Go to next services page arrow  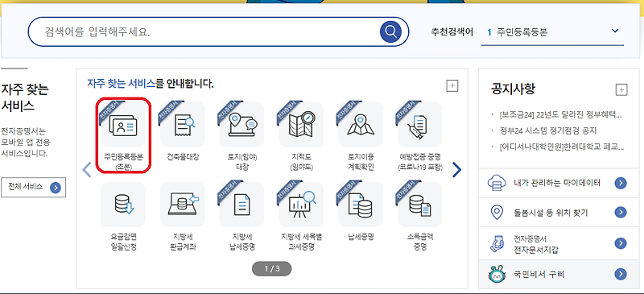coord(456,169)
